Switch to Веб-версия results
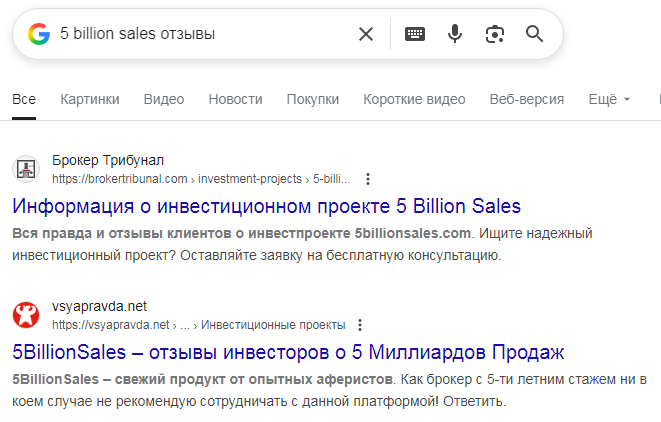 click(x=527, y=99)
